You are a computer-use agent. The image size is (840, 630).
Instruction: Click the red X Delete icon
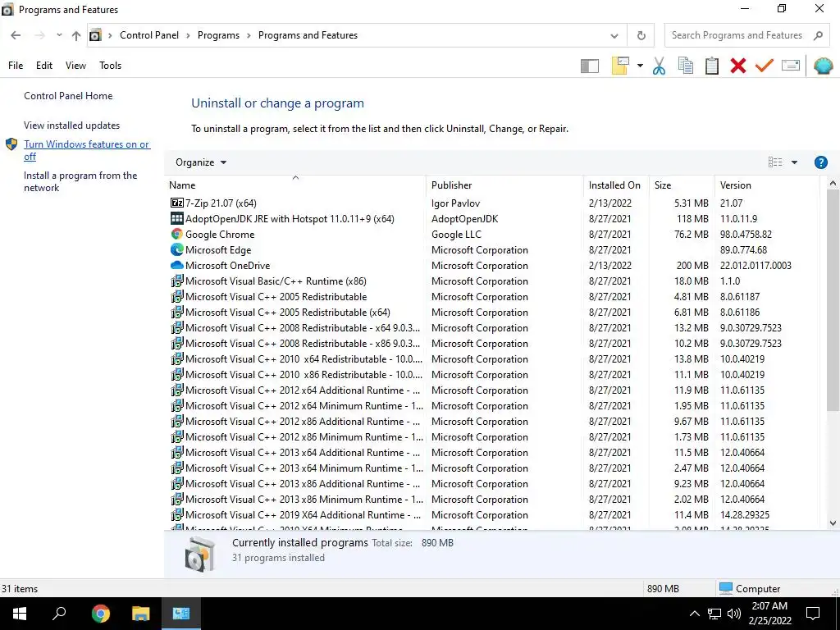pos(738,66)
